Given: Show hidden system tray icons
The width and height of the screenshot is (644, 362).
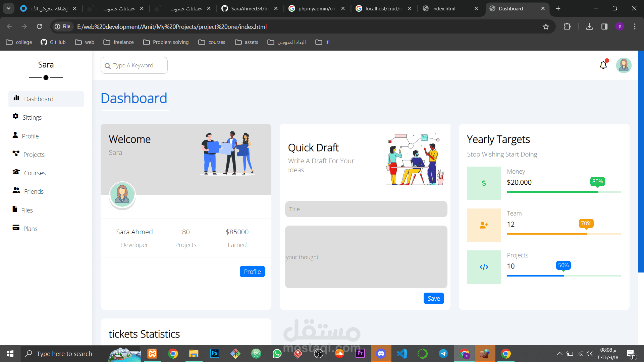Looking at the screenshot, I should click(x=559, y=354).
